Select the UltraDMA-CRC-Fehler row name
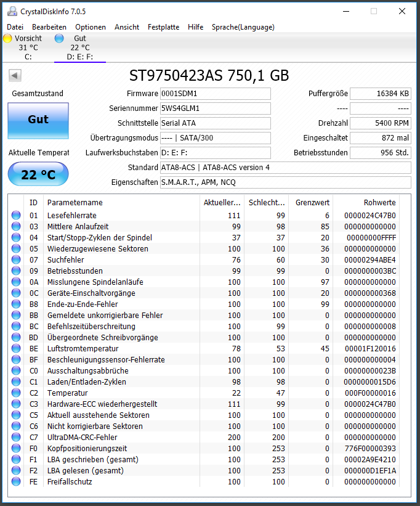Viewport: 420px width, 506px height. point(82,437)
